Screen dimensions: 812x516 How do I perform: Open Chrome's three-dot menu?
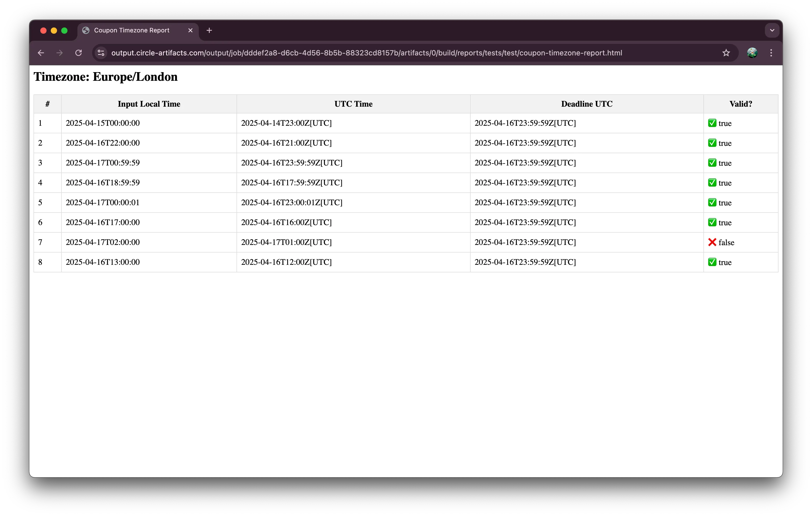click(771, 53)
